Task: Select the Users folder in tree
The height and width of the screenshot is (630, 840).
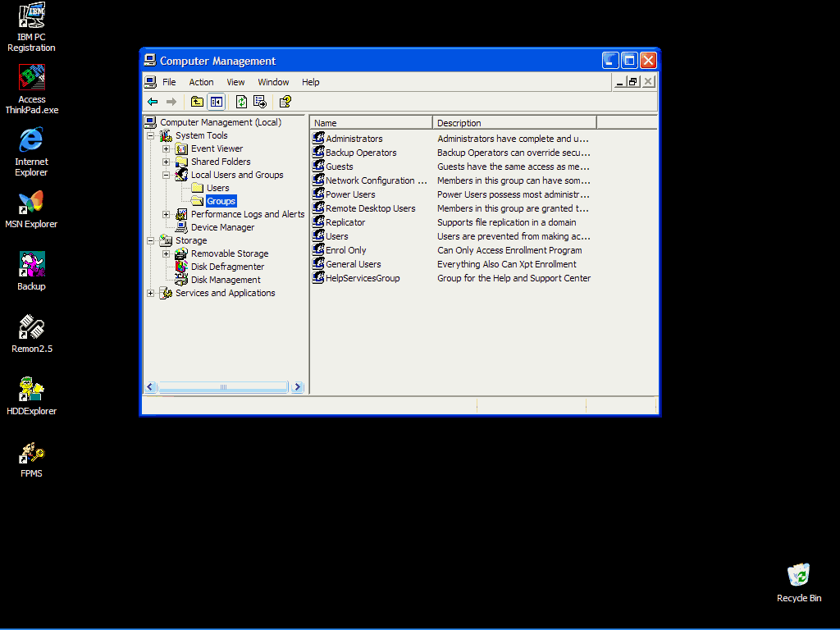Action: (x=218, y=188)
